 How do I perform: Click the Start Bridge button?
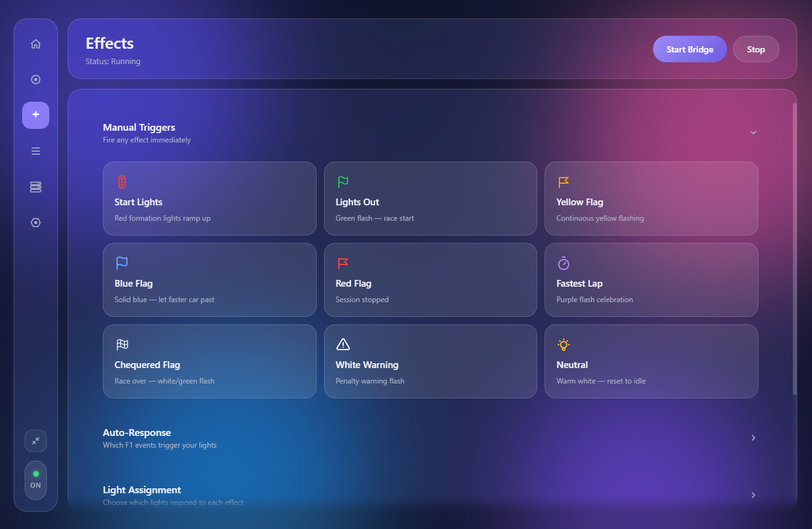[x=690, y=49]
